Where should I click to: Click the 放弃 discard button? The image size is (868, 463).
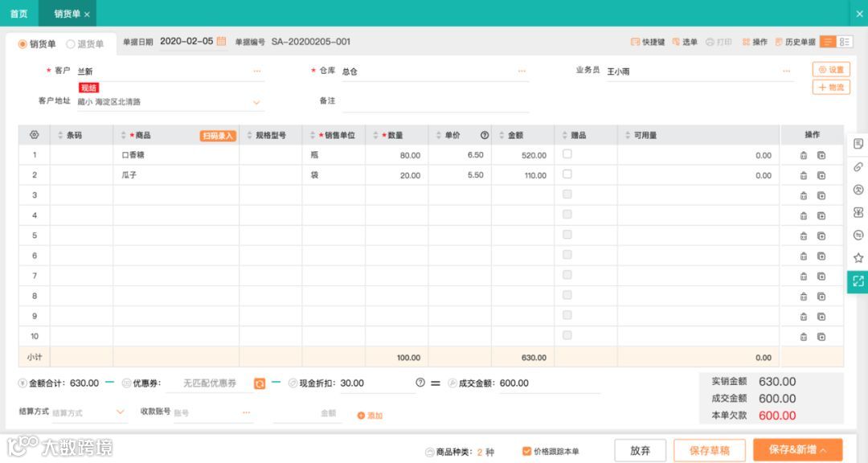coord(640,450)
